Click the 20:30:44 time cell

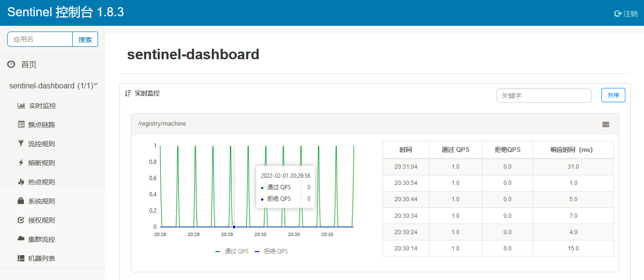[x=406, y=199]
